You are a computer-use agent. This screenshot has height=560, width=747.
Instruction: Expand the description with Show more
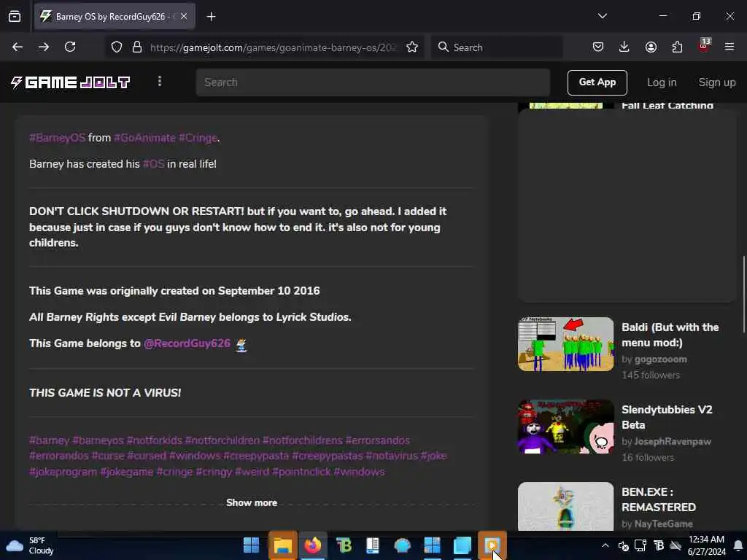pos(252,503)
